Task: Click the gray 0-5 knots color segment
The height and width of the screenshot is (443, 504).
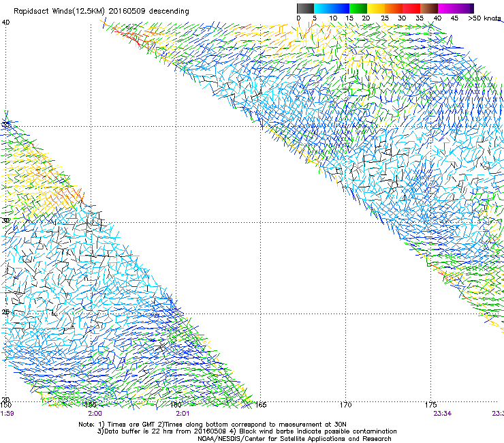Action: pyautogui.click(x=305, y=8)
